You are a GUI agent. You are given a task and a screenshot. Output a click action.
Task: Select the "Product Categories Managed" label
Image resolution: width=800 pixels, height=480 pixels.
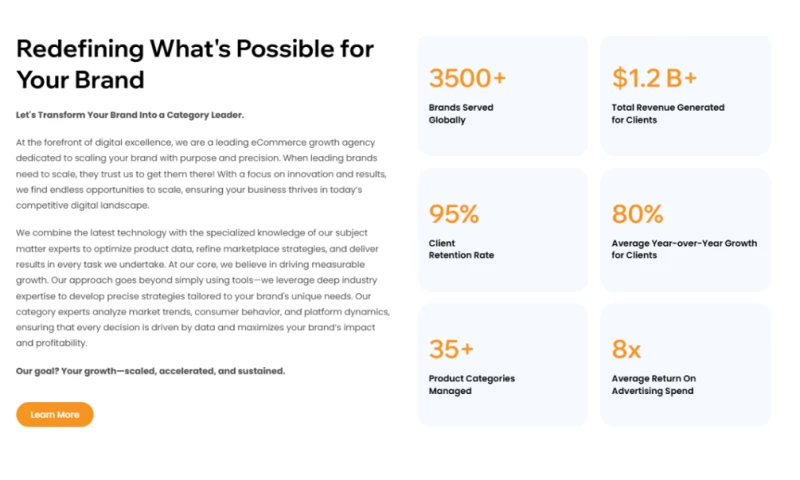[471, 385]
